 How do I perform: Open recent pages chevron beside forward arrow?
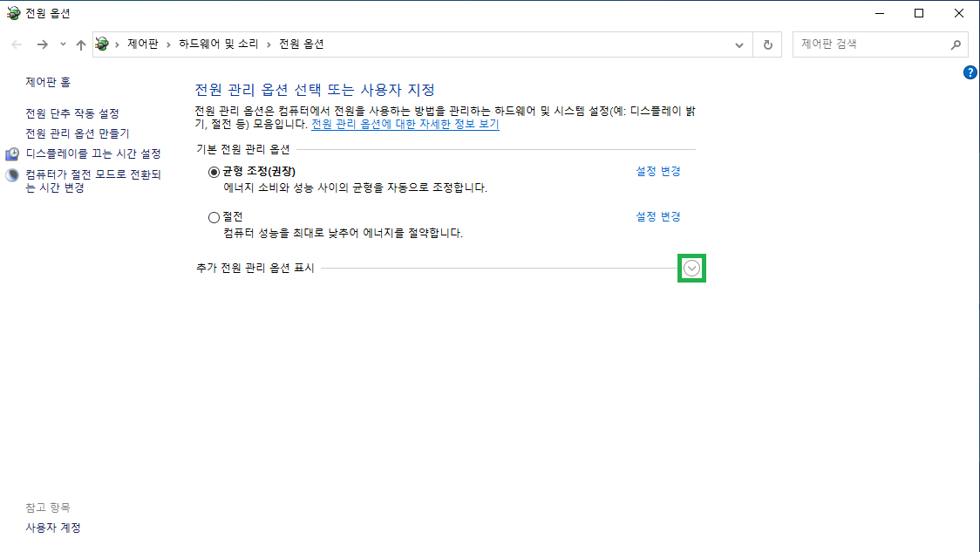(x=60, y=44)
